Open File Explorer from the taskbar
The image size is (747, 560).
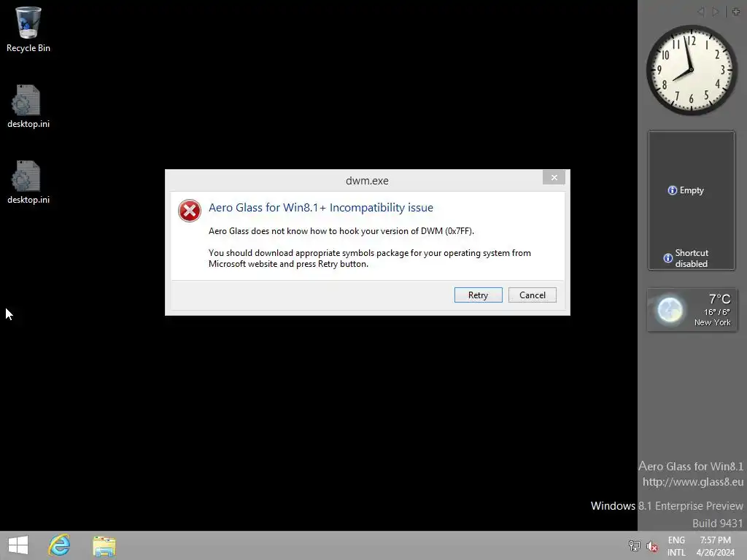(x=104, y=545)
